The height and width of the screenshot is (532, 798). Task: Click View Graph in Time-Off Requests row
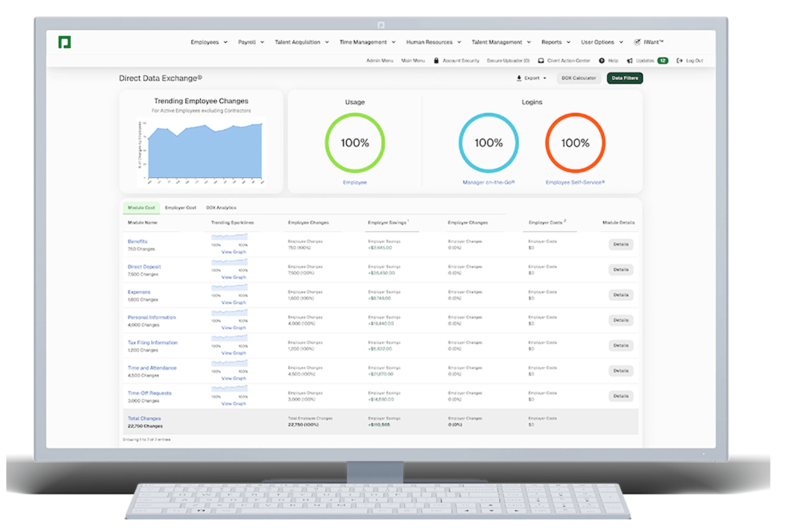(x=233, y=404)
